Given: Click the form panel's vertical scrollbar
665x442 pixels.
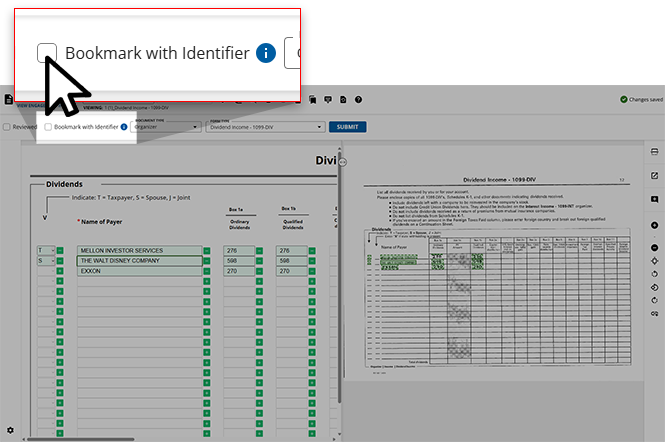Looking at the screenshot, I should coord(339,276).
